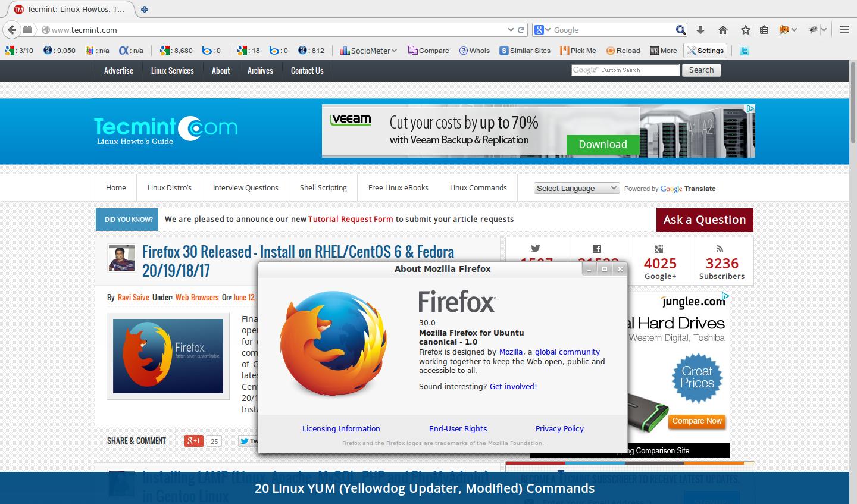This screenshot has width=857, height=504.
Task: Click the Google index 8,680 indicator
Action: pos(177,51)
